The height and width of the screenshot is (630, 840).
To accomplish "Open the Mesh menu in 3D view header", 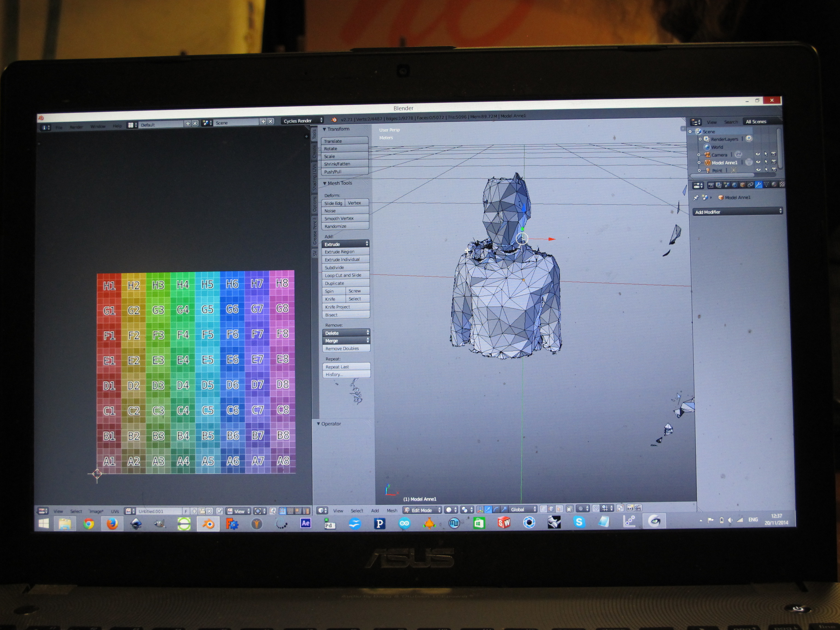I will (x=392, y=511).
